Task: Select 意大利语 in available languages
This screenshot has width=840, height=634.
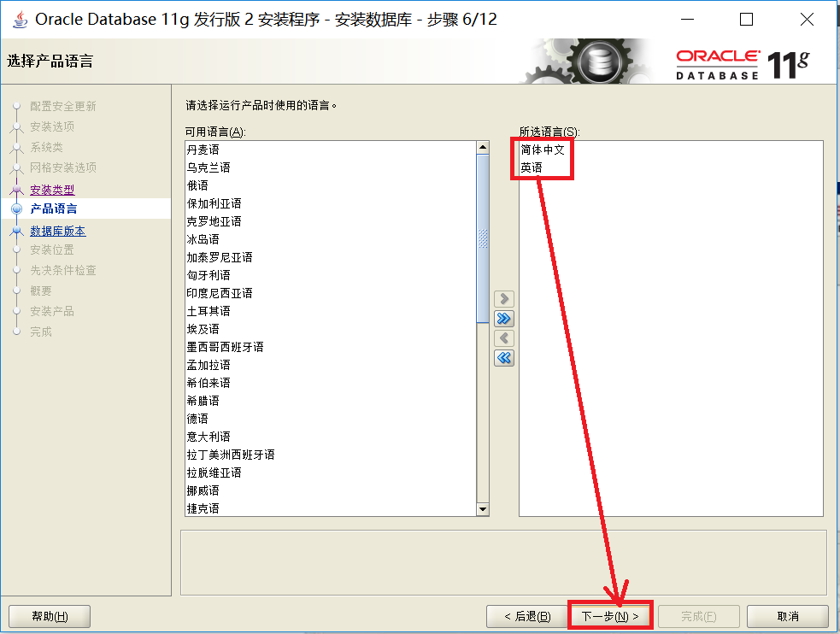Action: coord(331,437)
